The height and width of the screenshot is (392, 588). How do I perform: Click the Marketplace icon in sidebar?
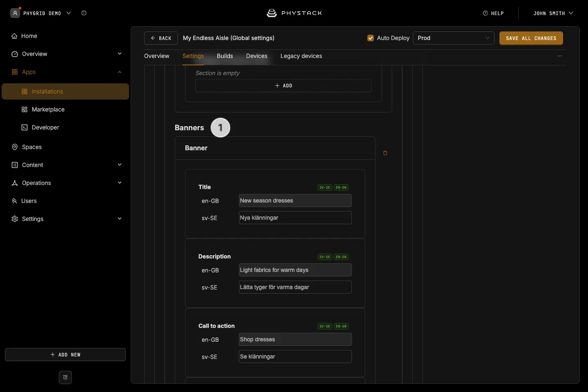[x=24, y=109]
